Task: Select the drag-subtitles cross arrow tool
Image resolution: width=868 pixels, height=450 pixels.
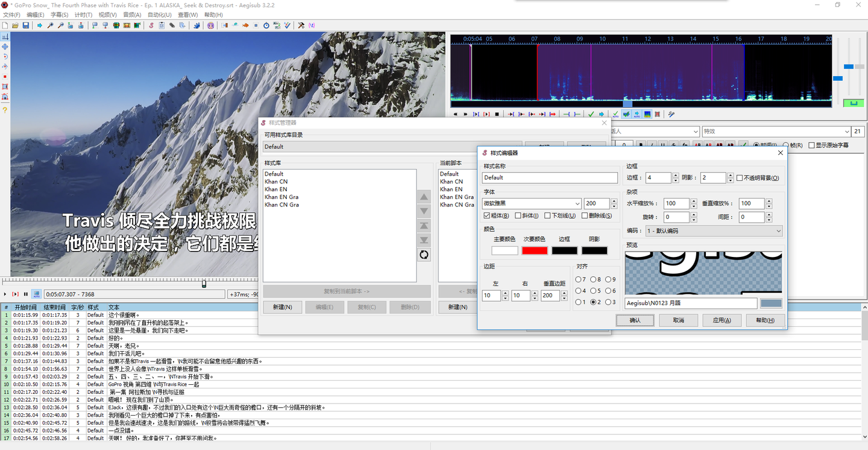Action: (x=5, y=46)
